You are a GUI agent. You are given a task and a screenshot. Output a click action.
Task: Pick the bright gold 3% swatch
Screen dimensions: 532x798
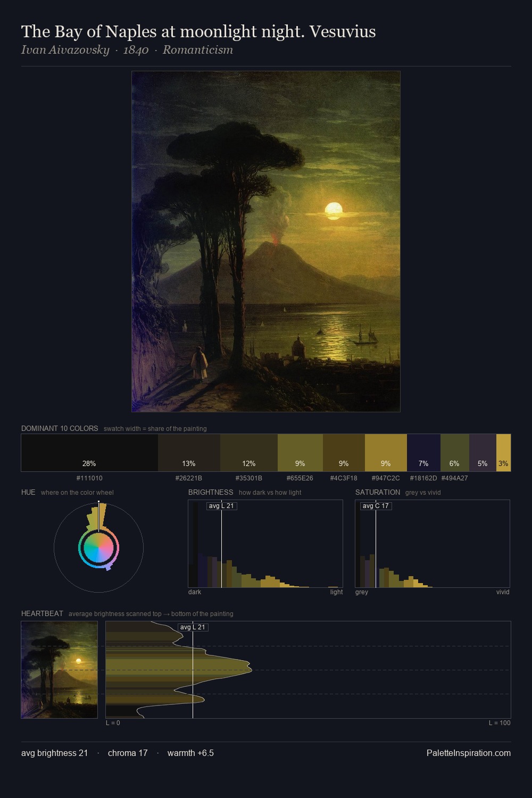pos(503,453)
